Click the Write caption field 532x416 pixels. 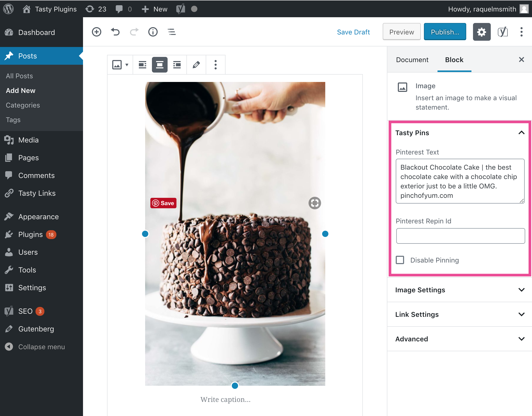pos(226,399)
